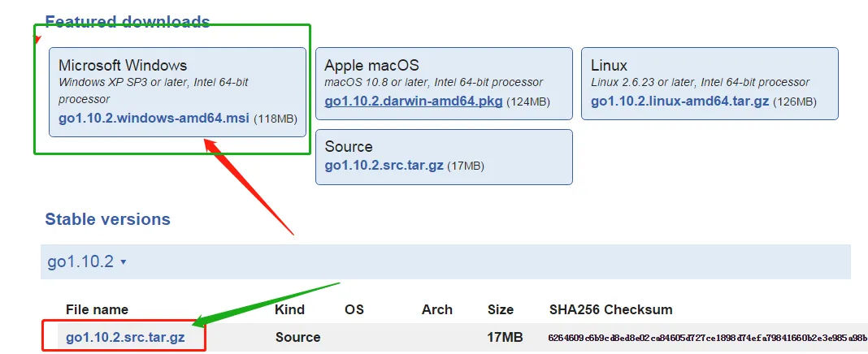Click the File name column header
868x354 pixels.
[97, 310]
